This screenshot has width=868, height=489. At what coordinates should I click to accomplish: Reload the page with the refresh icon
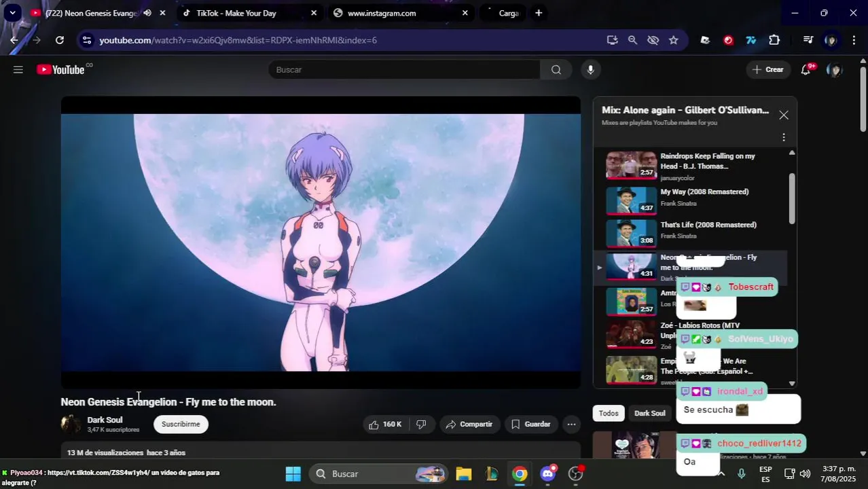[x=60, y=40]
